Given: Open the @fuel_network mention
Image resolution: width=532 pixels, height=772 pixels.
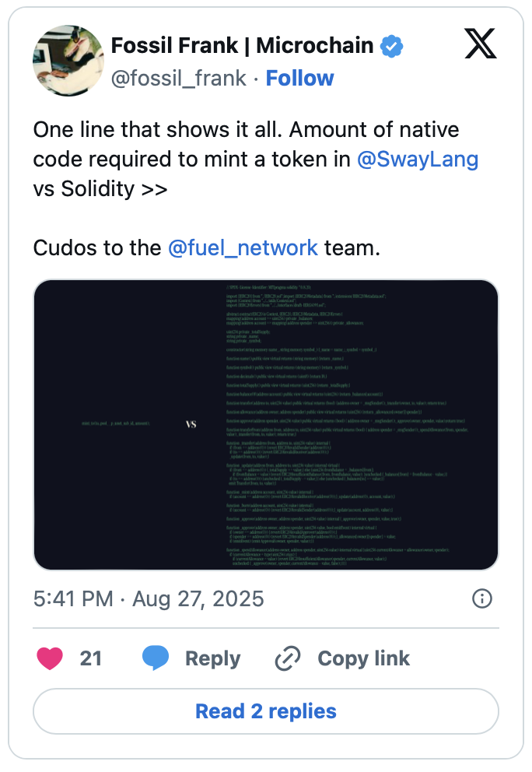Looking at the screenshot, I should (243, 247).
